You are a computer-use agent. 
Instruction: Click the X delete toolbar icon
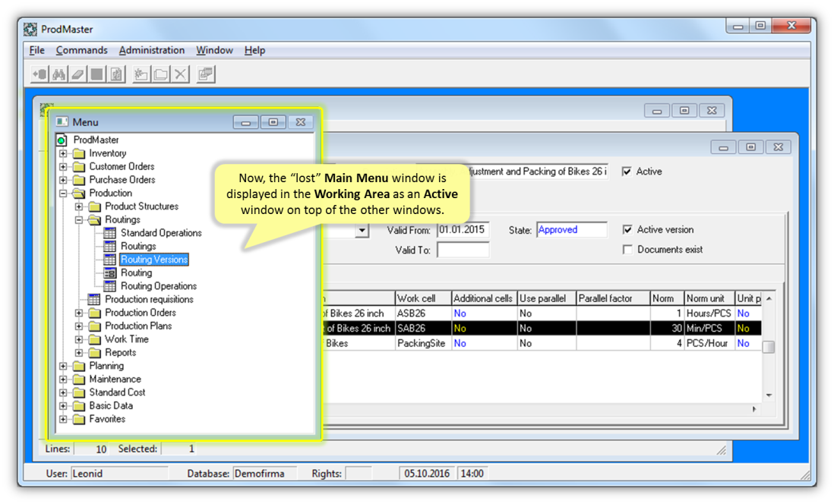[180, 74]
